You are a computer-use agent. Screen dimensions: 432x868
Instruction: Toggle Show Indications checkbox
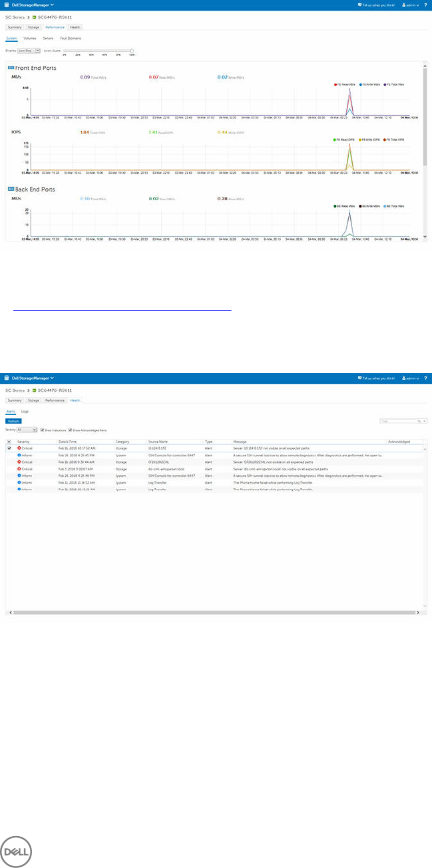(42, 430)
